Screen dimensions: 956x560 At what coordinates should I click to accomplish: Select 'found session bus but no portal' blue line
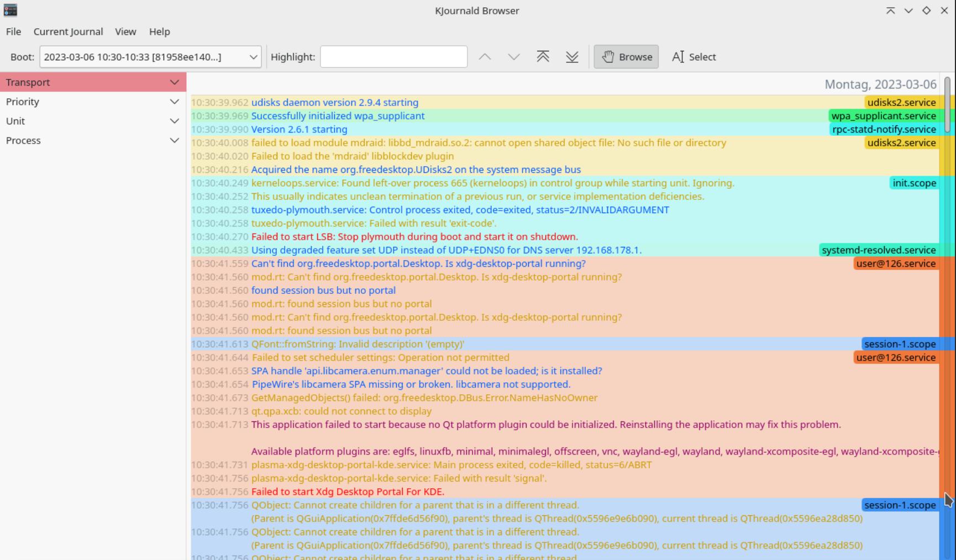point(323,290)
